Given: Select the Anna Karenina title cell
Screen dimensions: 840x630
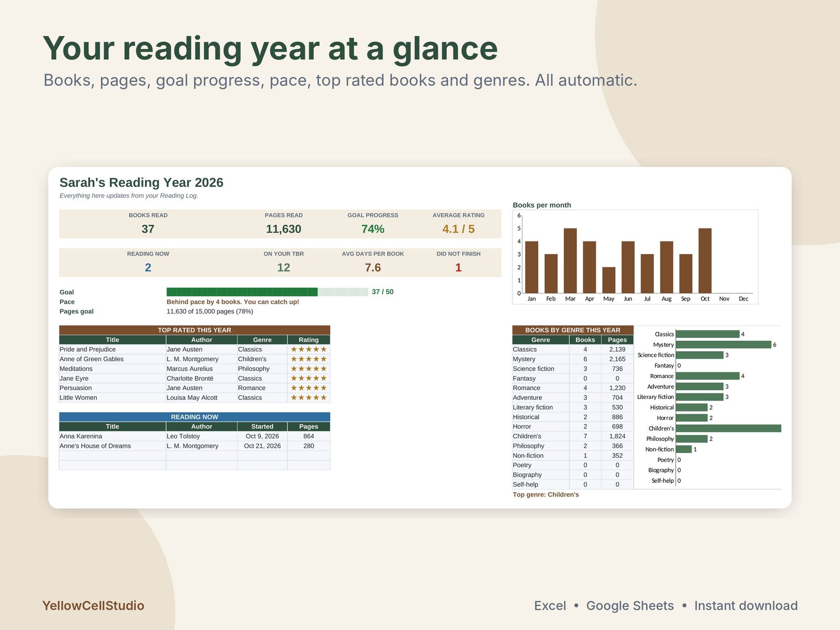Looking at the screenshot, I should (x=112, y=436).
